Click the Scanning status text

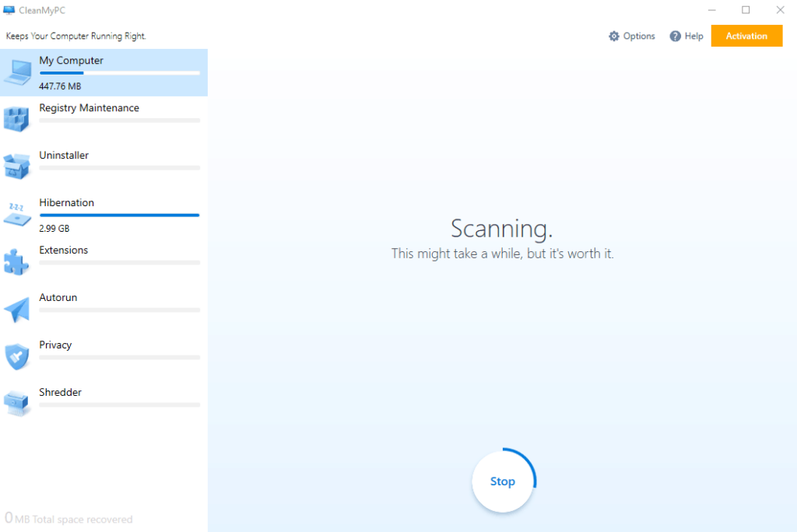(x=502, y=229)
